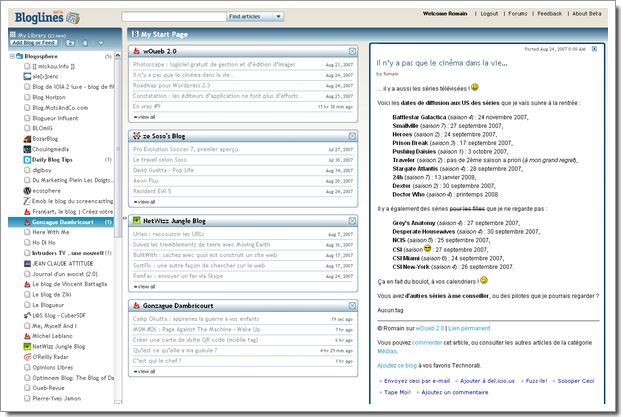Open article 'Roadmap pour Wordpress 2.3'
The width and height of the screenshot is (621, 417).
171,86
